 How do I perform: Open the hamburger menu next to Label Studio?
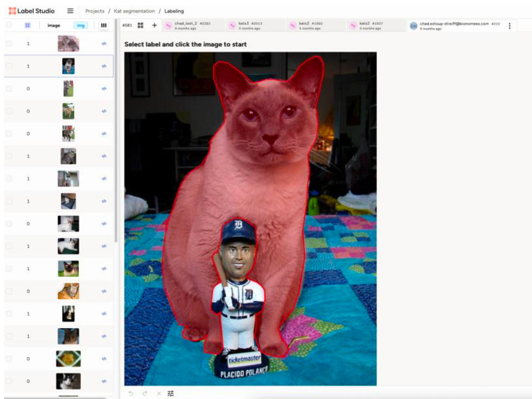tap(70, 11)
